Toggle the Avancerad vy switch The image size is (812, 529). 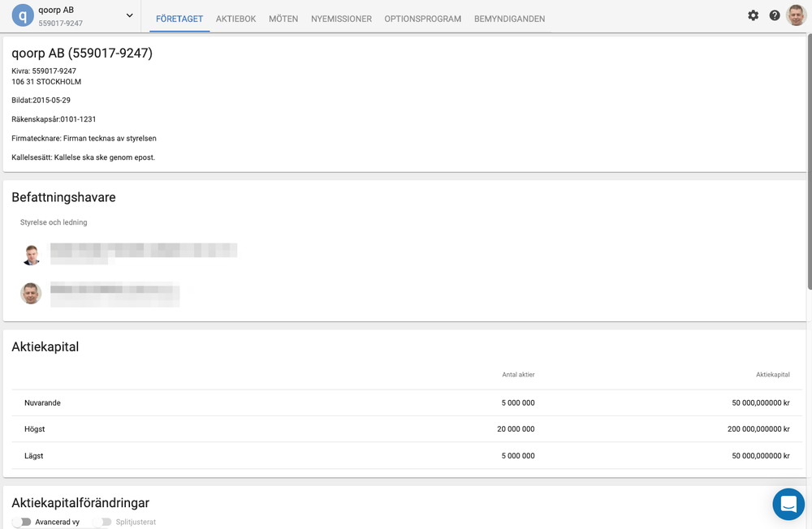22,522
